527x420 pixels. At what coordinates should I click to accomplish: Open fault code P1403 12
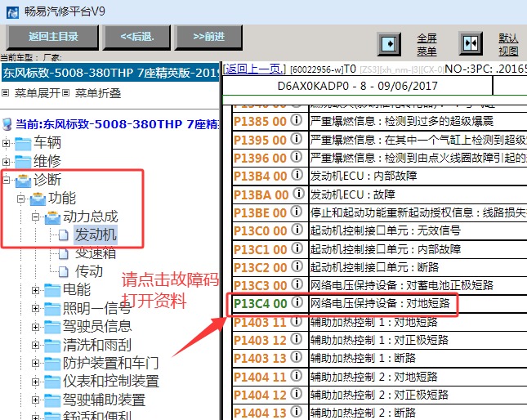(260, 341)
